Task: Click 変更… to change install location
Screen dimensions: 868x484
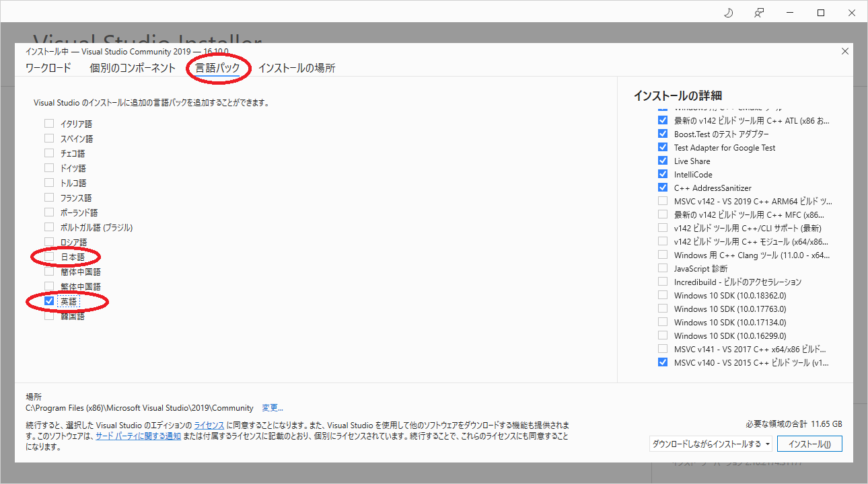Action: (x=272, y=407)
